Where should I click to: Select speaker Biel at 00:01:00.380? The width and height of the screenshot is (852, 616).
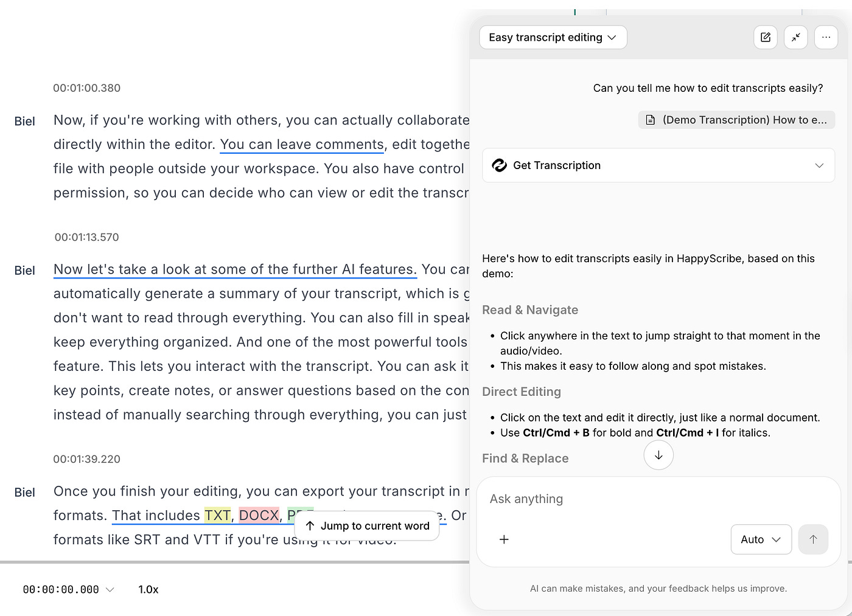click(25, 121)
